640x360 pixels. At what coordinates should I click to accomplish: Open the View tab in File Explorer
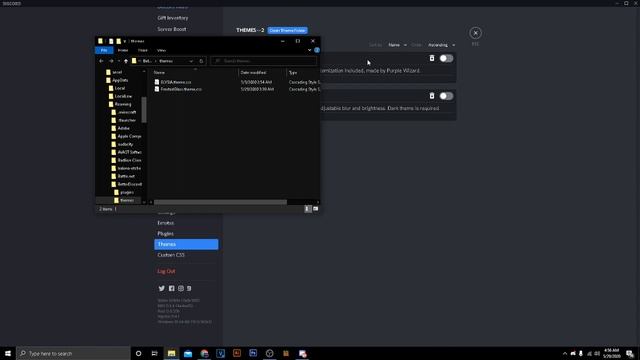[161, 50]
